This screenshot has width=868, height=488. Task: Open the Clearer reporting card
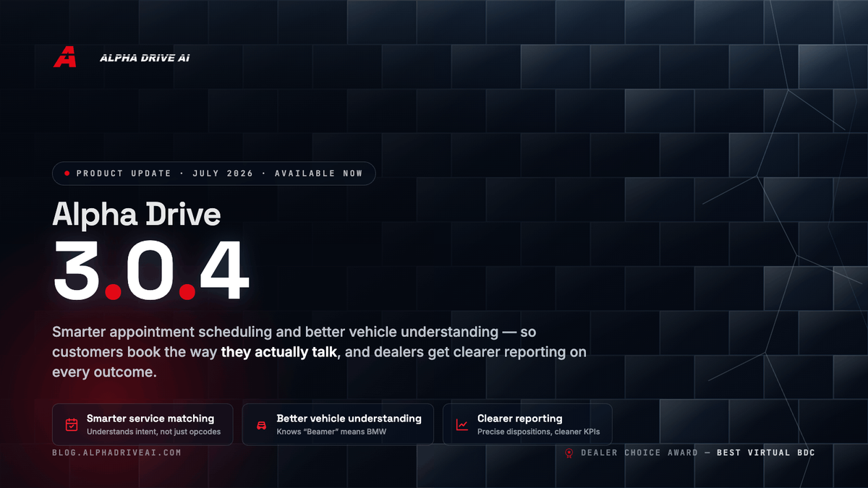[527, 424]
